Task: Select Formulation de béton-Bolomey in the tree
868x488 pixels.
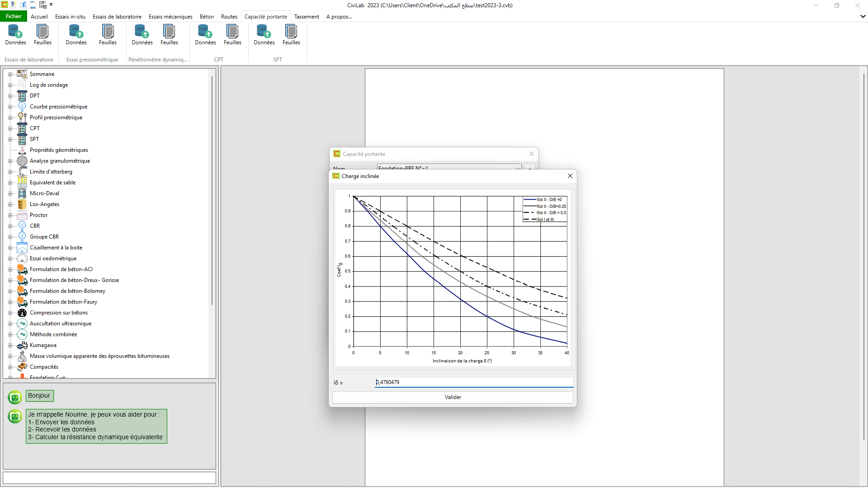Action: [x=67, y=291]
